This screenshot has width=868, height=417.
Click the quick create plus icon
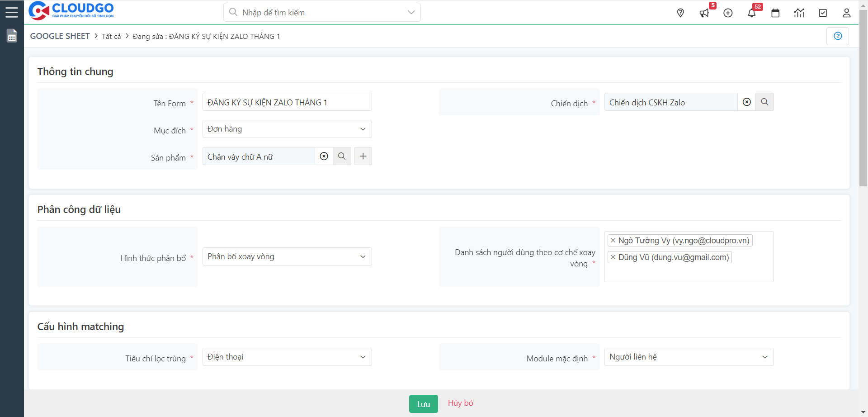pos(728,13)
